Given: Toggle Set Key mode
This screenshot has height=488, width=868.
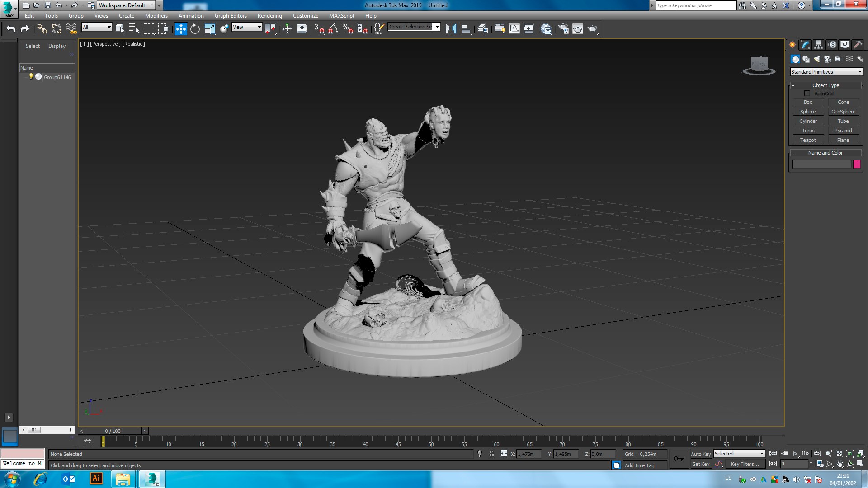Looking at the screenshot, I should [x=701, y=464].
